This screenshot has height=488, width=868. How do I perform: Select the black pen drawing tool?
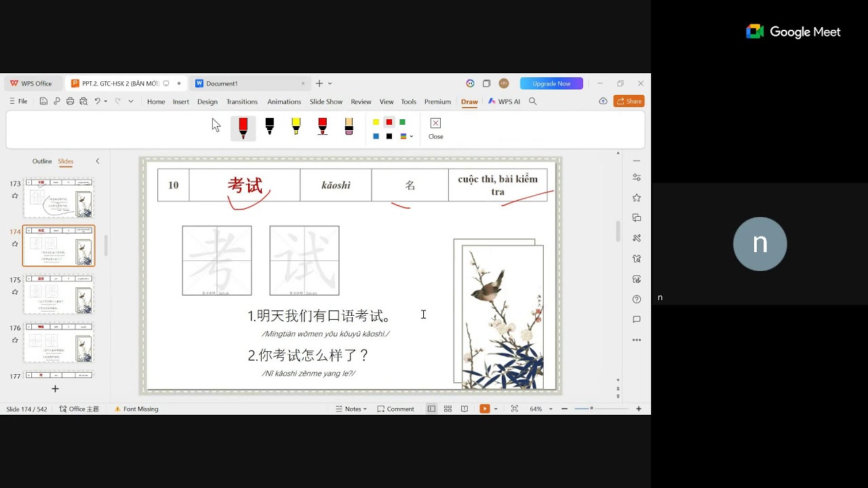pyautogui.click(x=269, y=126)
